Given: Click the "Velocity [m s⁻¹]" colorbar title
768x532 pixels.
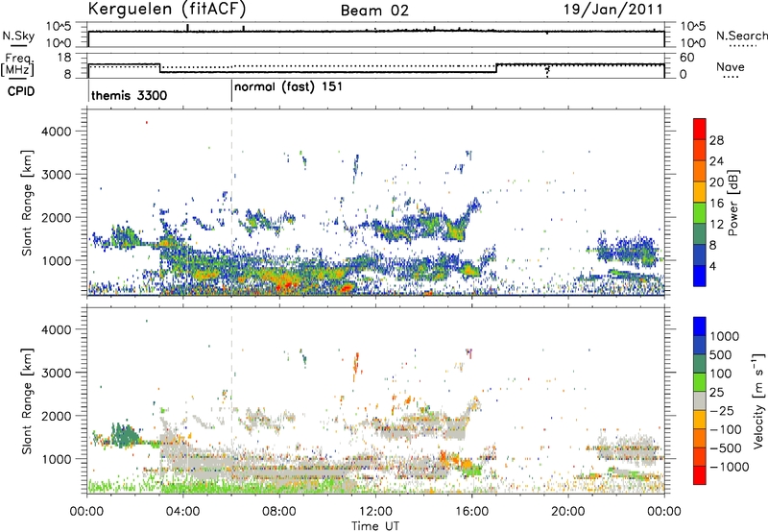Looking at the screenshot, I should (x=758, y=401).
